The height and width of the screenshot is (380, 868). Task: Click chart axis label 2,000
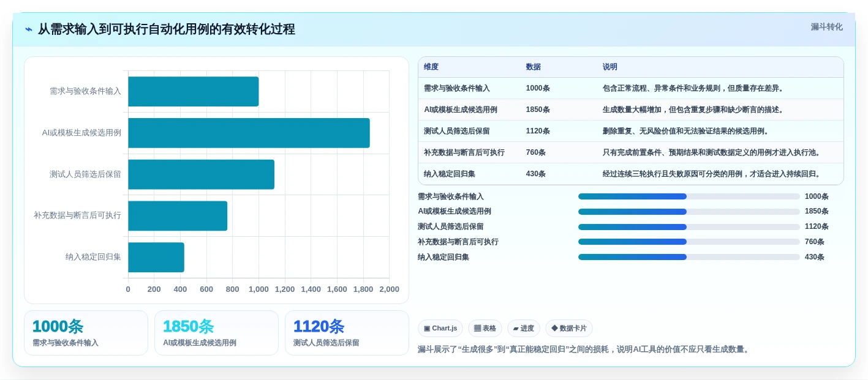(389, 289)
